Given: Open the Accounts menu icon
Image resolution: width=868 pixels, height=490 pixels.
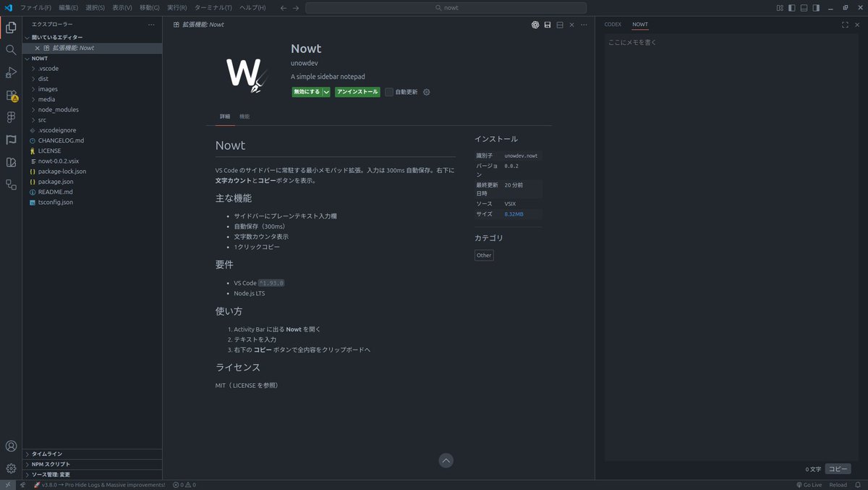Looking at the screenshot, I should (11, 446).
